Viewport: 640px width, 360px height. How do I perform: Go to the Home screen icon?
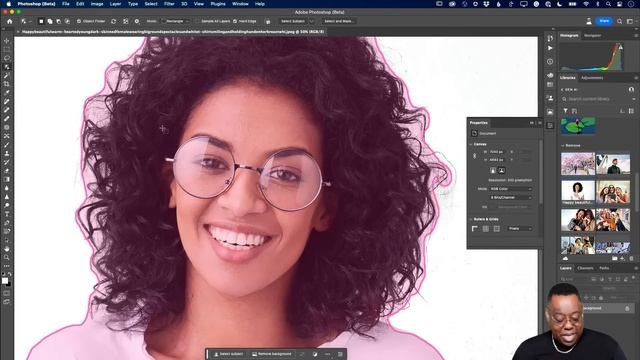point(10,21)
